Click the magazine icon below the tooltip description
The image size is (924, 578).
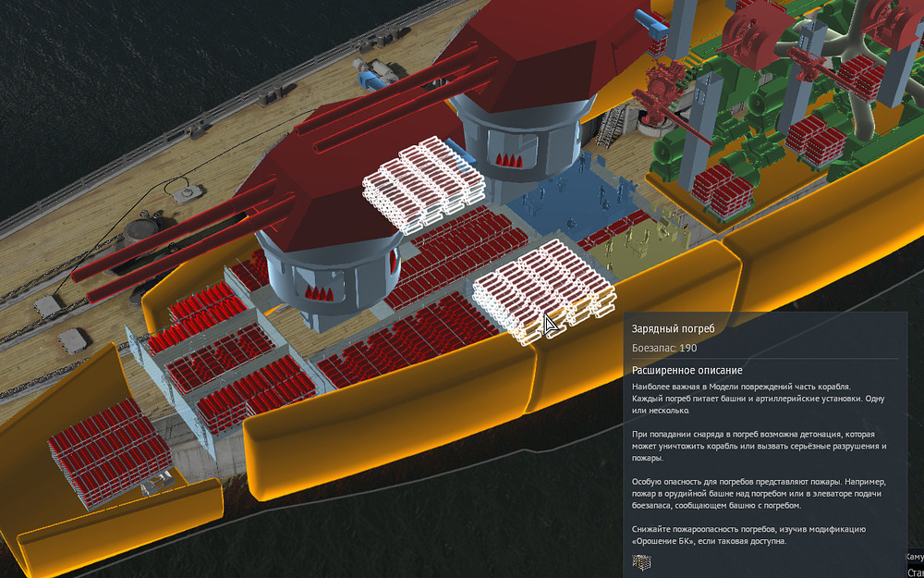coord(641,562)
